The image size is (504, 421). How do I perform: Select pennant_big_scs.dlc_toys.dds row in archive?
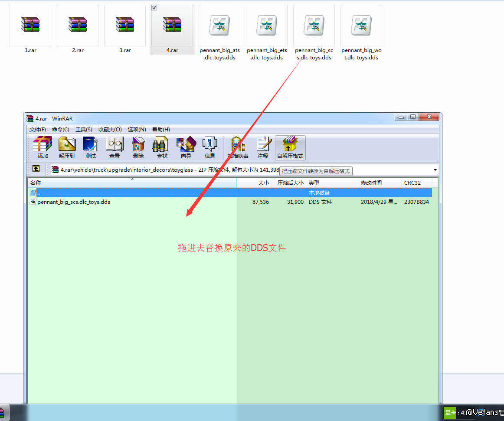click(x=230, y=202)
